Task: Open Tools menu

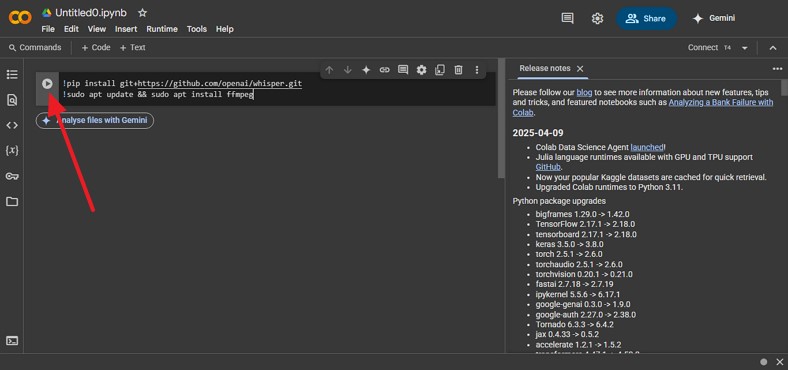Action: (x=197, y=29)
